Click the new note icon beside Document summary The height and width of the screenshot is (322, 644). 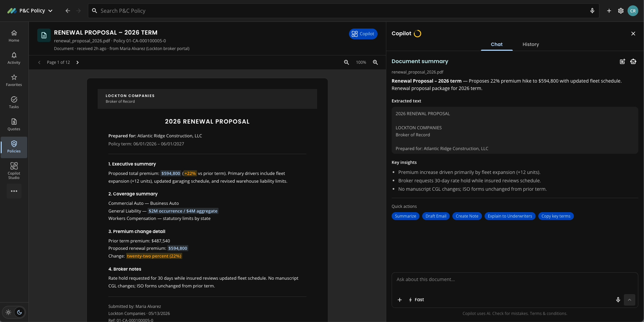pos(623,61)
